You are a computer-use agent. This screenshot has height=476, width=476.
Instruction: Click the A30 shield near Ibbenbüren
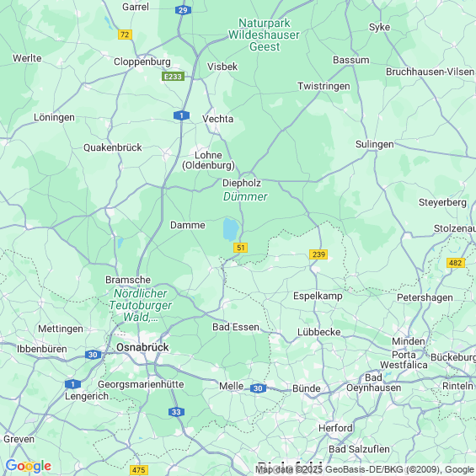(93, 355)
